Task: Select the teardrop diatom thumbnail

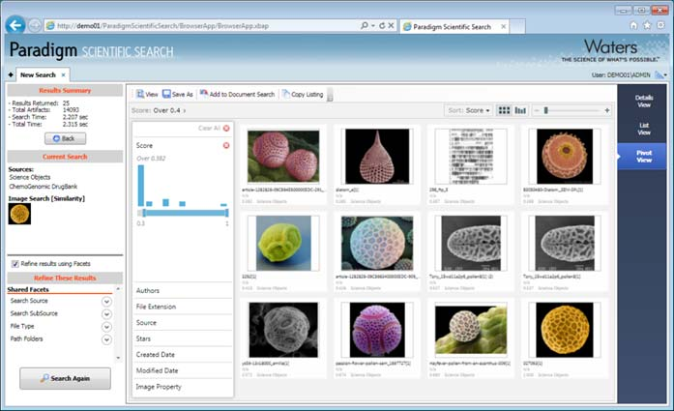Action: pos(377,156)
